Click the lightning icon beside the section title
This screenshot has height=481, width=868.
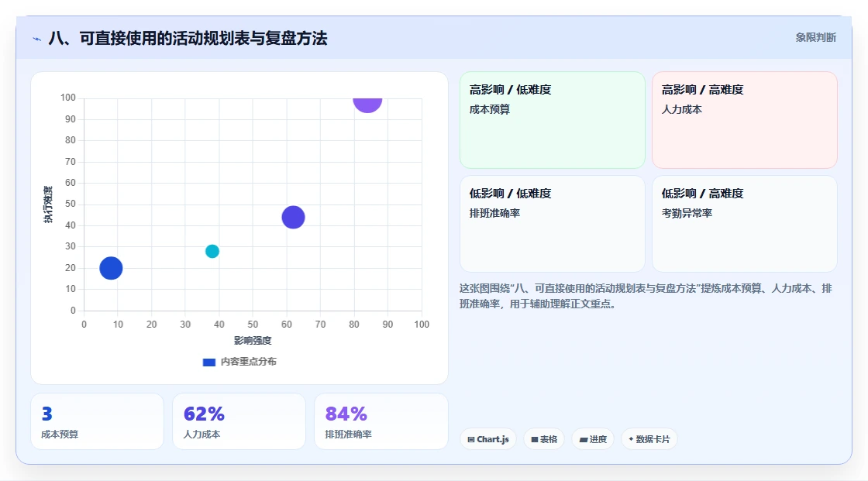[37, 39]
